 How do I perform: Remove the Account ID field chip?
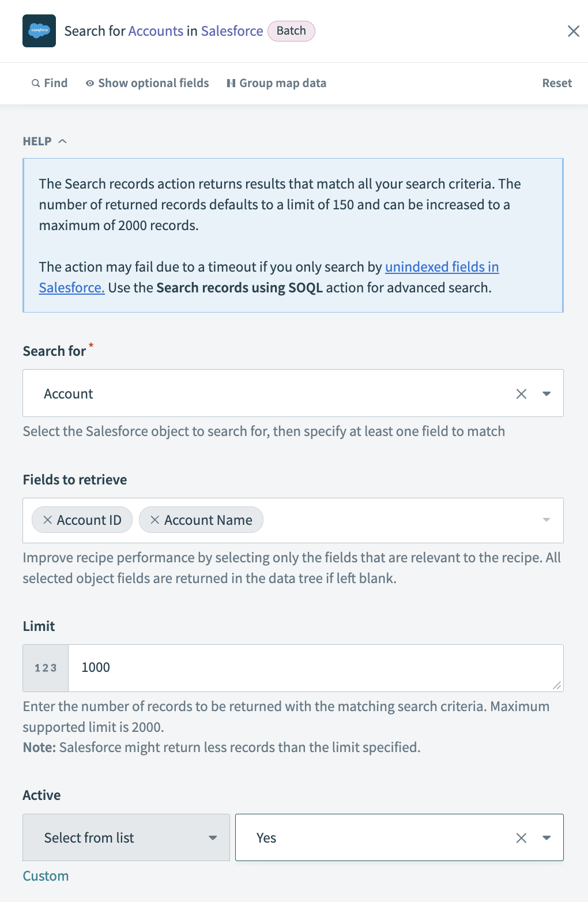click(48, 520)
